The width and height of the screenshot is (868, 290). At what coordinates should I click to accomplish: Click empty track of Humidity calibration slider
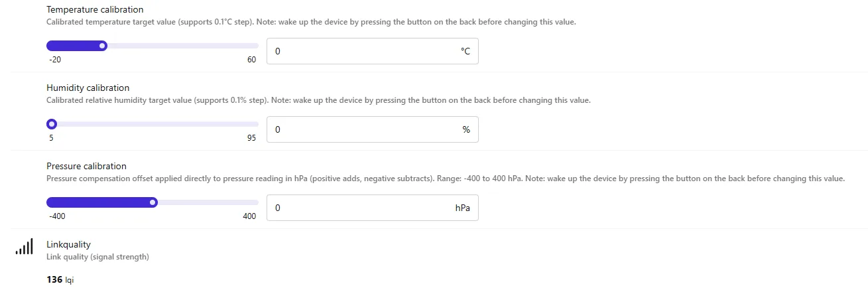157,124
